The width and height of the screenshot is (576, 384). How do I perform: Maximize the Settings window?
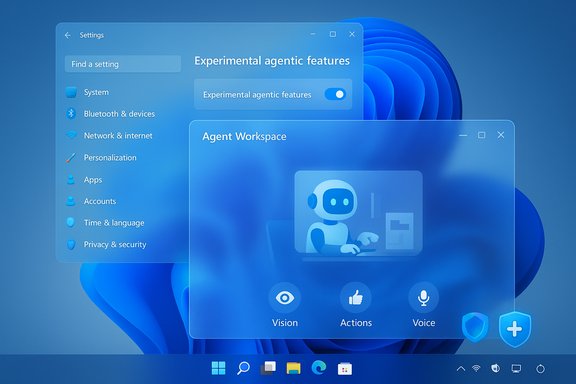click(x=333, y=34)
